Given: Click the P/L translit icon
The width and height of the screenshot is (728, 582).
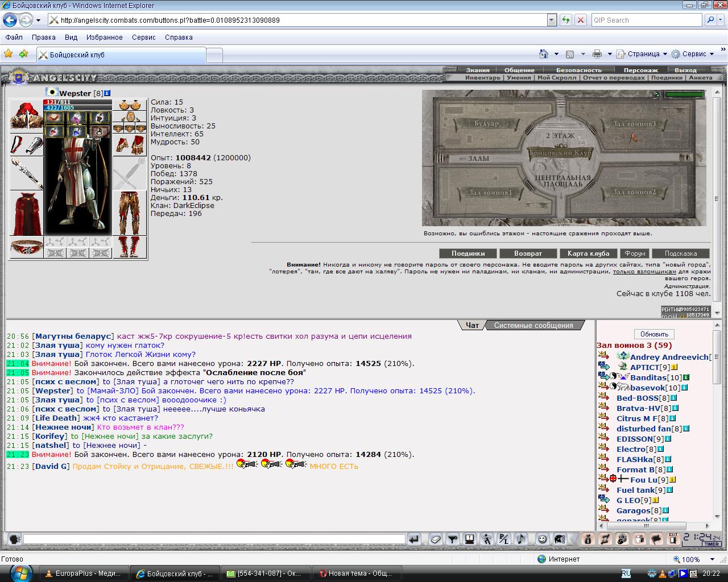Looking at the screenshot, I should pyautogui.click(x=504, y=539).
